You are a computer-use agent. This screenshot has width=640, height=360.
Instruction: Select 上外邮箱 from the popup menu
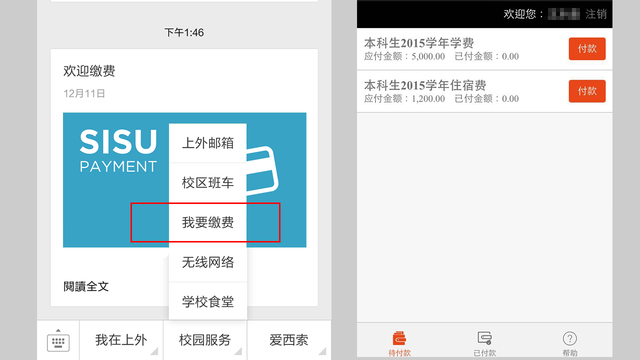click(x=208, y=143)
